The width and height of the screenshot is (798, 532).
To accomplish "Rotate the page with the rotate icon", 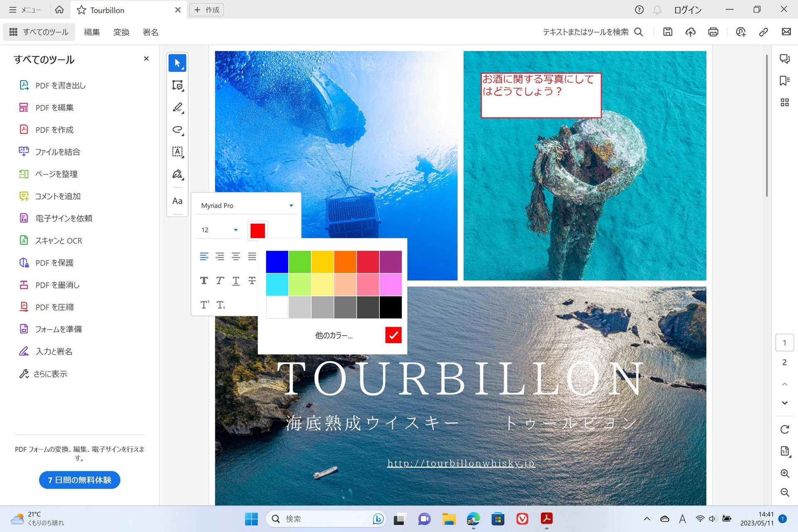I will coord(784,429).
